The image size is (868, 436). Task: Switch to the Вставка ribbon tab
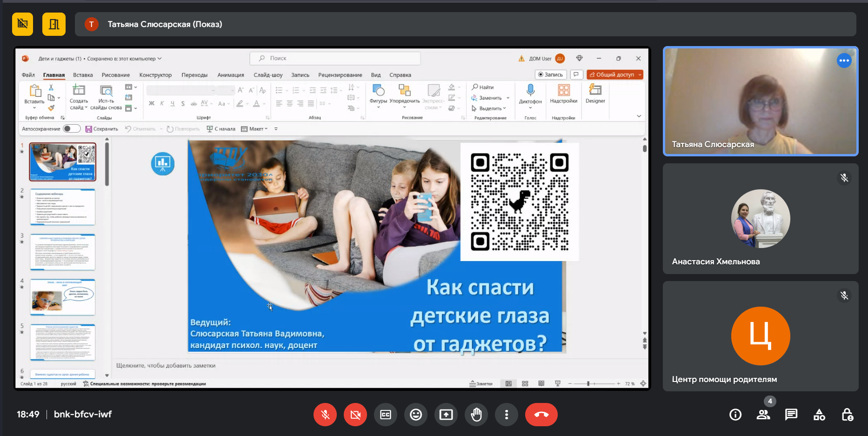coord(83,75)
